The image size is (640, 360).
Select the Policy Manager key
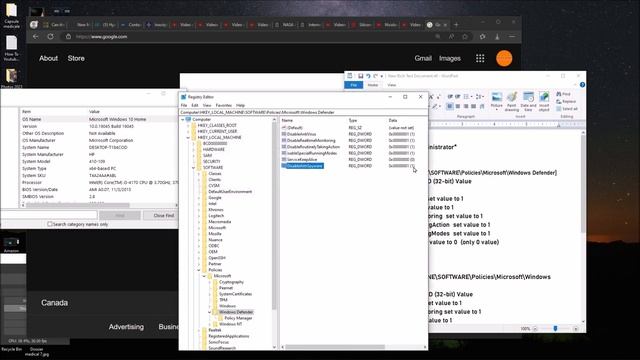(238, 318)
